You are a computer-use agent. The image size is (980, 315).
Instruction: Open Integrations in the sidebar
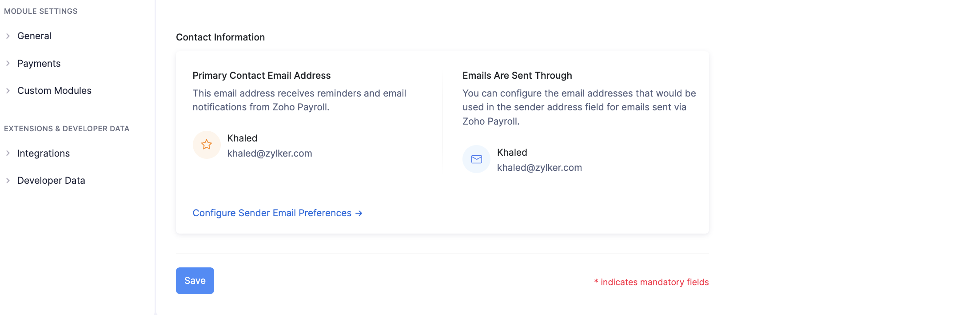point(44,153)
